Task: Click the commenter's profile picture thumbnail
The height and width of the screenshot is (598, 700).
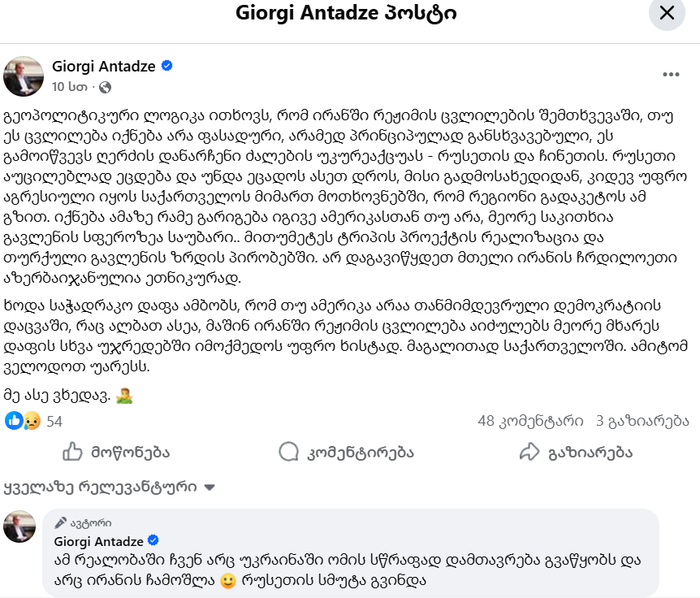Action: coord(19,526)
